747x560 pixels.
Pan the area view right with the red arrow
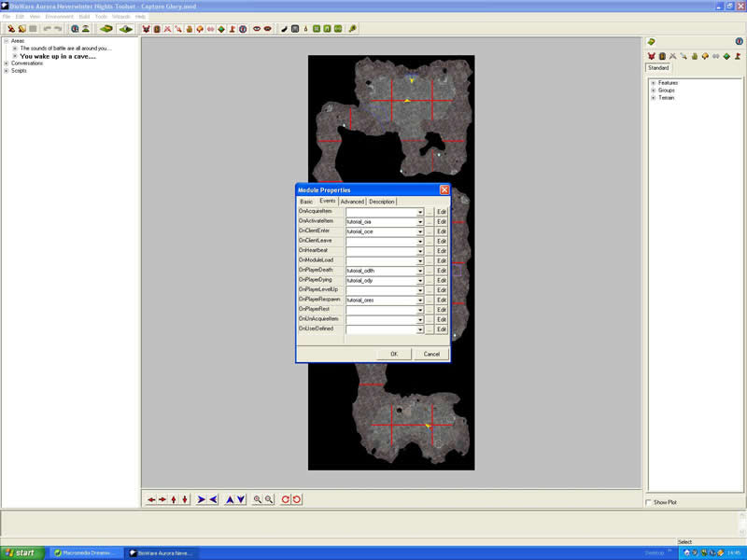pos(162,499)
